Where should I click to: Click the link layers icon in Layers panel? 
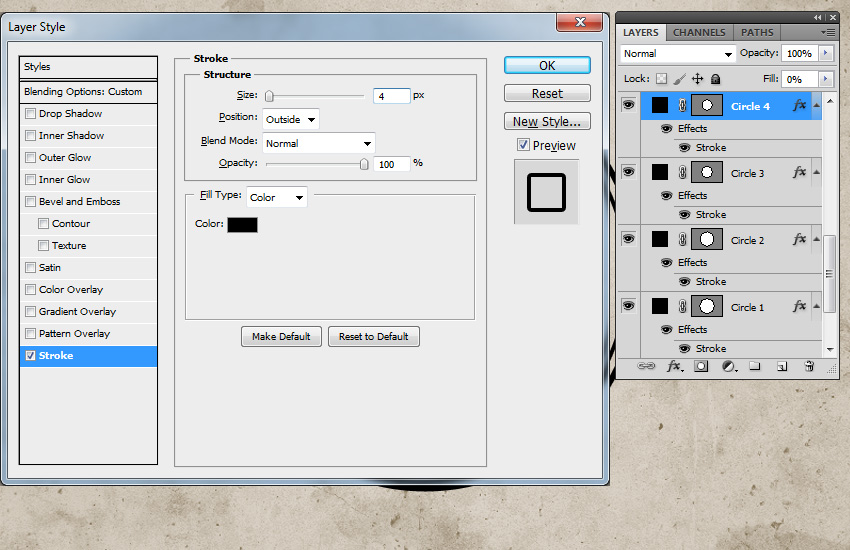click(x=647, y=367)
